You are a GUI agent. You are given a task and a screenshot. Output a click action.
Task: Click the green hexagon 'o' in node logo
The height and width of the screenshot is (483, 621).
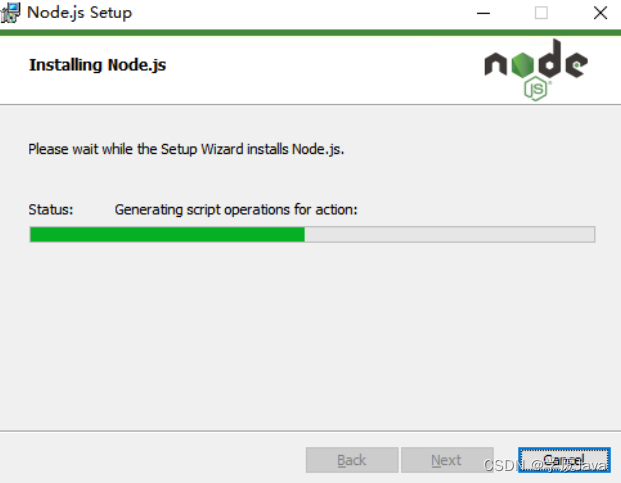click(x=522, y=65)
